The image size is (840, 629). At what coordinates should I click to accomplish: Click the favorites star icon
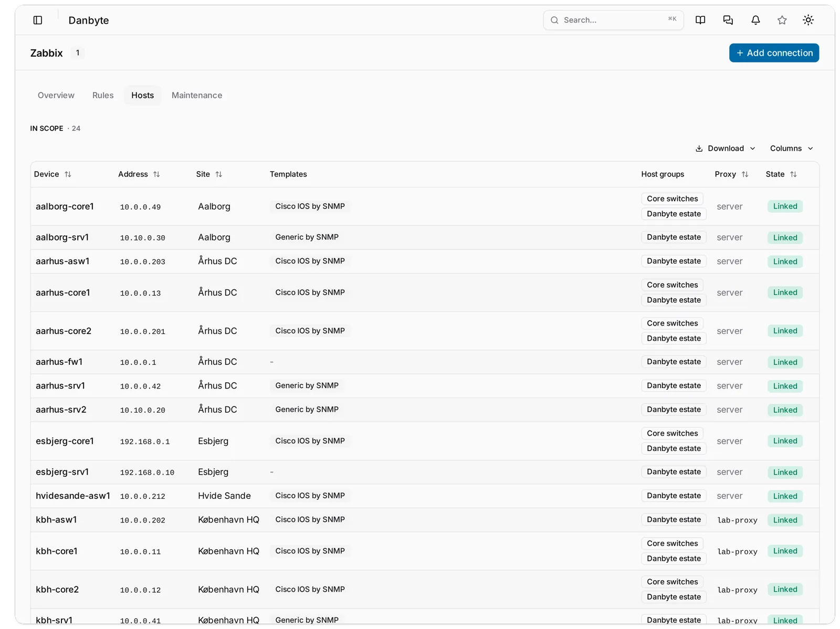(x=782, y=20)
